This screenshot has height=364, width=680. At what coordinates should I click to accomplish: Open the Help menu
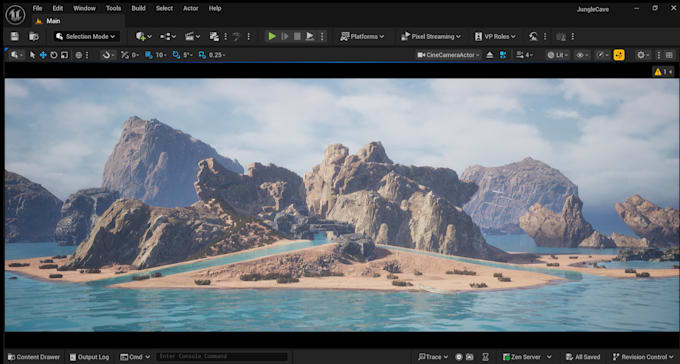pyautogui.click(x=215, y=8)
